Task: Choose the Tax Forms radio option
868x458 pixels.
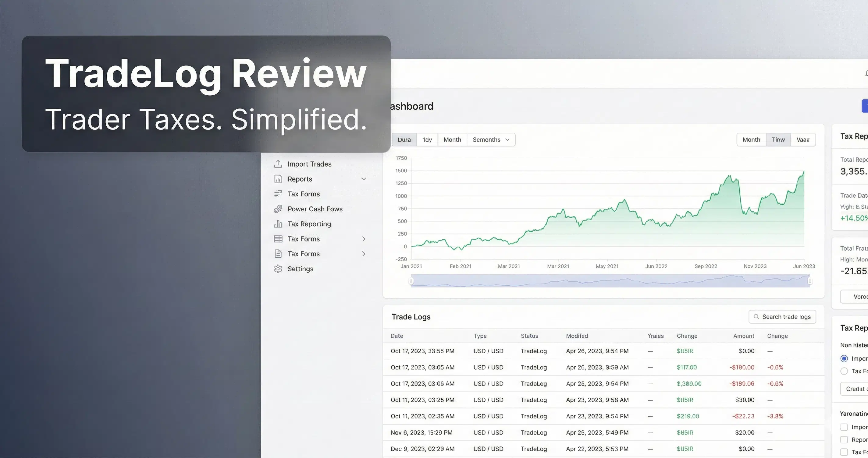Action: 844,371
